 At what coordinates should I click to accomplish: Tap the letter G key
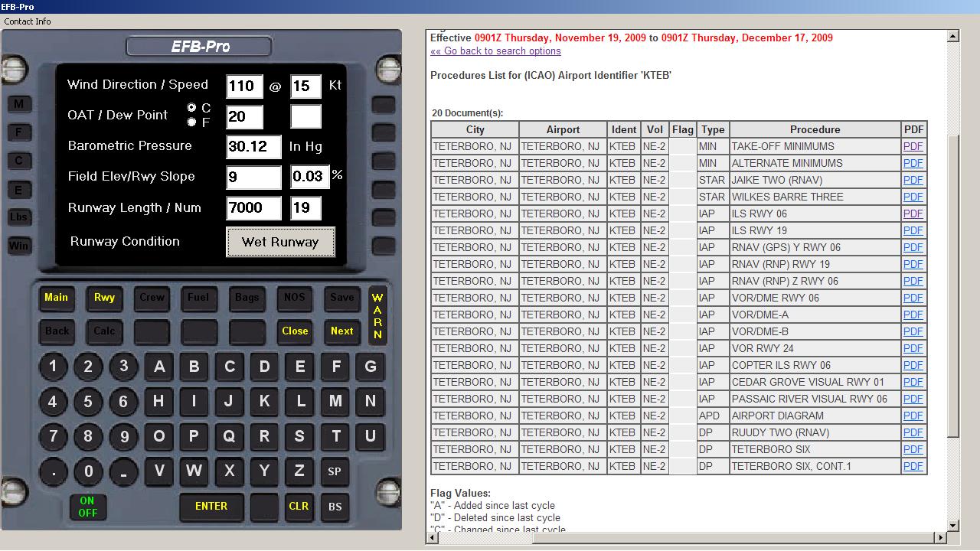coord(370,367)
